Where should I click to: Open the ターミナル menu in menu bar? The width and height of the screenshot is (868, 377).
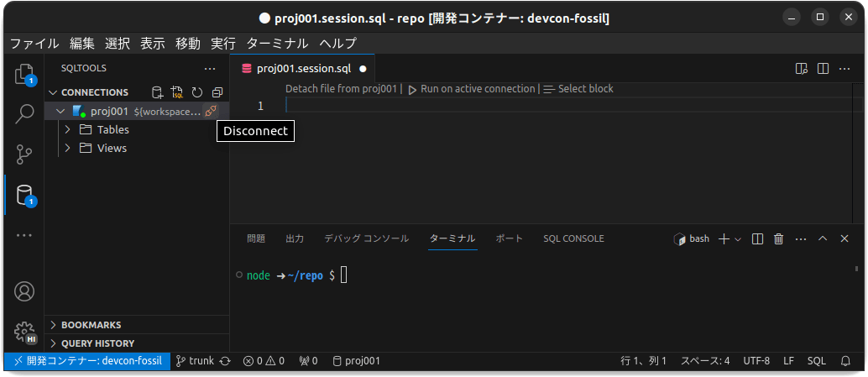click(277, 44)
